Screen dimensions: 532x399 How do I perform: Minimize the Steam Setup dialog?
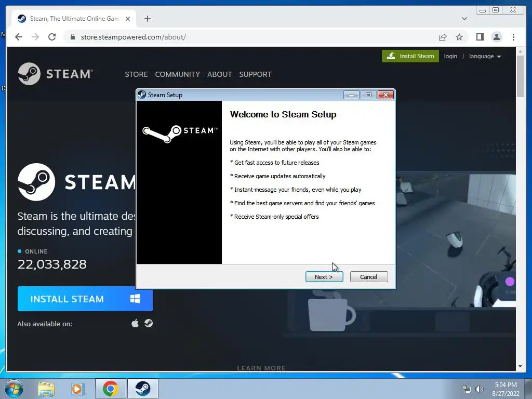pyautogui.click(x=351, y=95)
